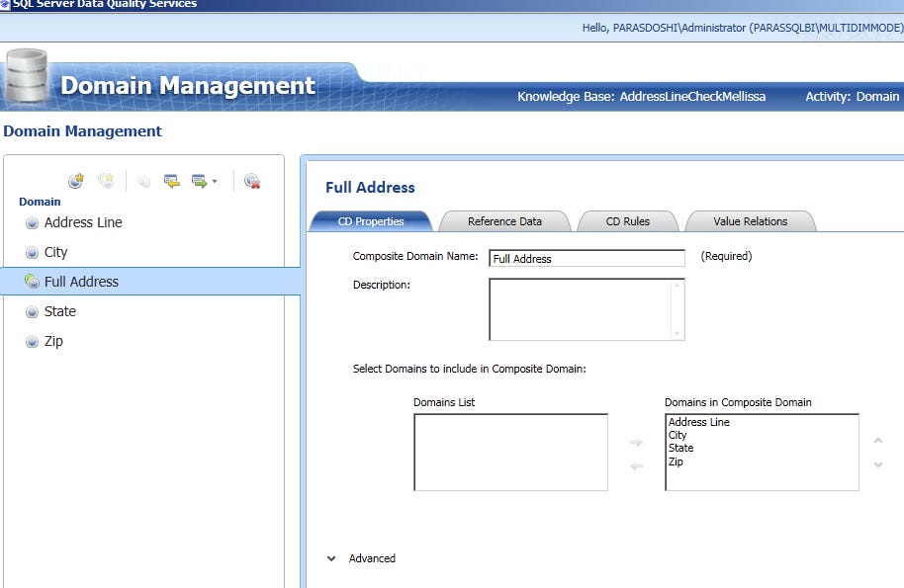Click the Description scrollbar down arrow
Screen dimensions: 904x588
point(677,333)
